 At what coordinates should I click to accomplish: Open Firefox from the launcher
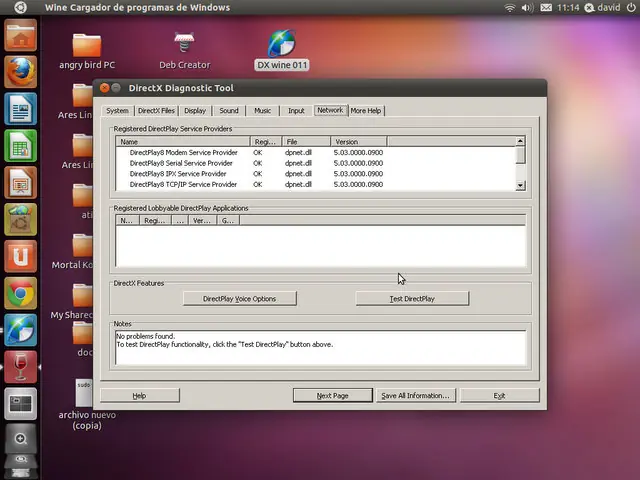point(20,72)
